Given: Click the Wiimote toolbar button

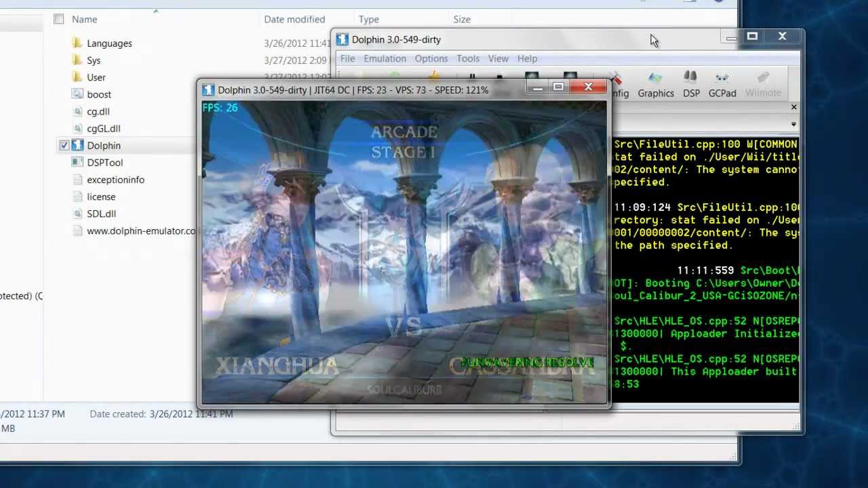Looking at the screenshot, I should click(763, 85).
